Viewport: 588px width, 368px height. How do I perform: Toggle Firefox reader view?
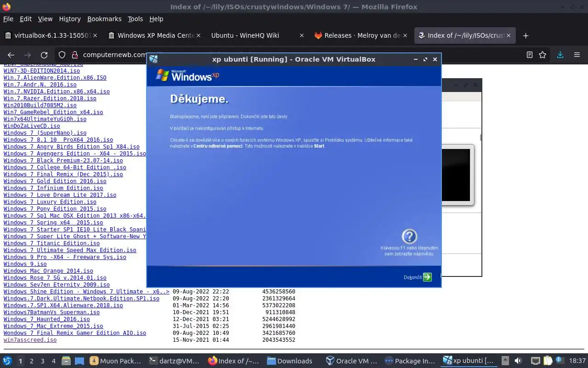[530, 55]
